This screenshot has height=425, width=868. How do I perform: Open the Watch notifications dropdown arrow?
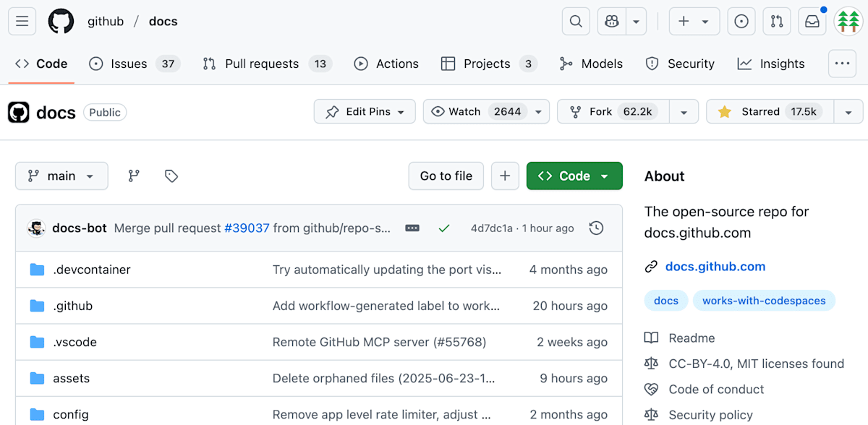539,111
